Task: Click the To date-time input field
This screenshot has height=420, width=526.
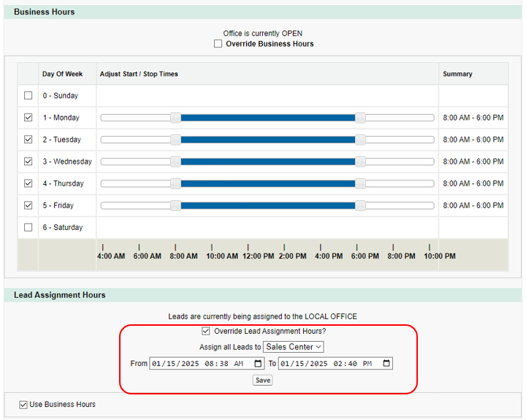Action: 335,363
